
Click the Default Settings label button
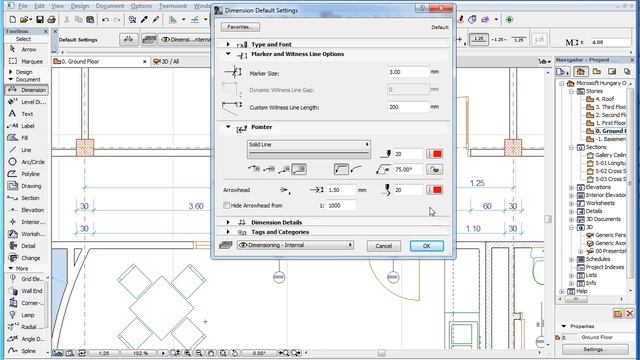click(x=78, y=40)
